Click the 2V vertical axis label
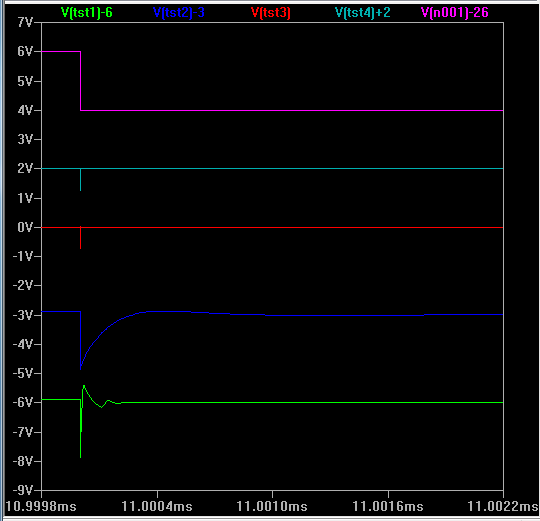Screen dimensions: 540x521 pyautogui.click(x=25, y=168)
